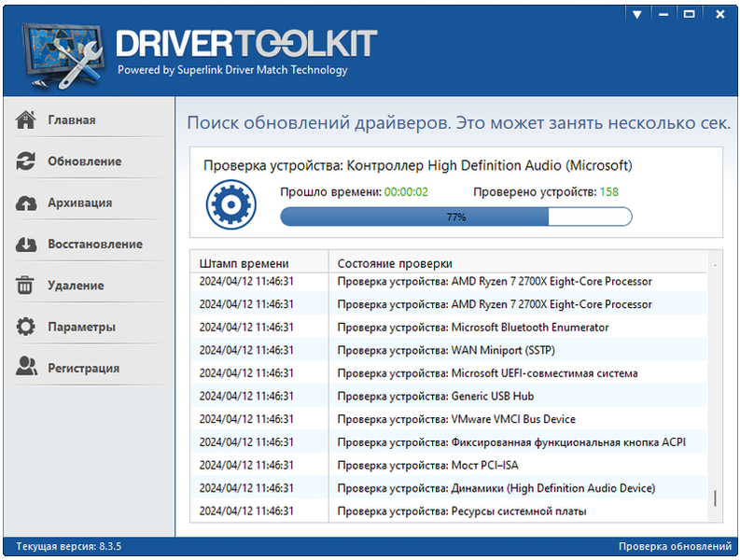The height and width of the screenshot is (560, 740).
Task: Maximize the DriverToolkit window
Action: pyautogui.click(x=689, y=15)
